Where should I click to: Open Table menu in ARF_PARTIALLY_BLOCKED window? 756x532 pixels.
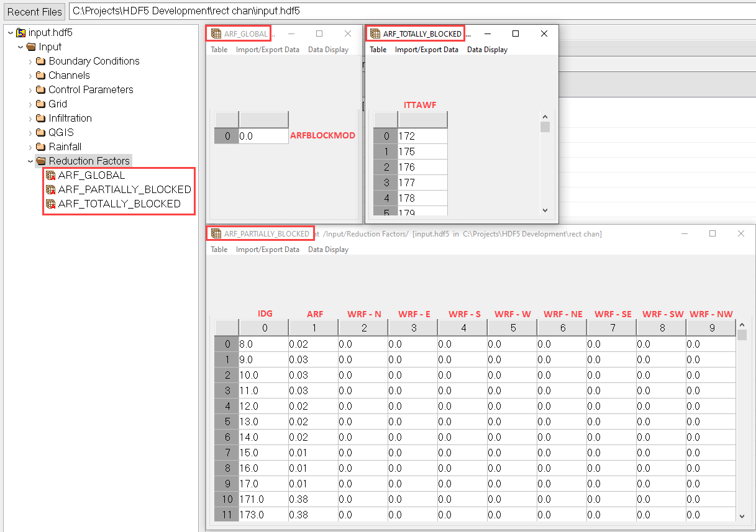tap(219, 250)
